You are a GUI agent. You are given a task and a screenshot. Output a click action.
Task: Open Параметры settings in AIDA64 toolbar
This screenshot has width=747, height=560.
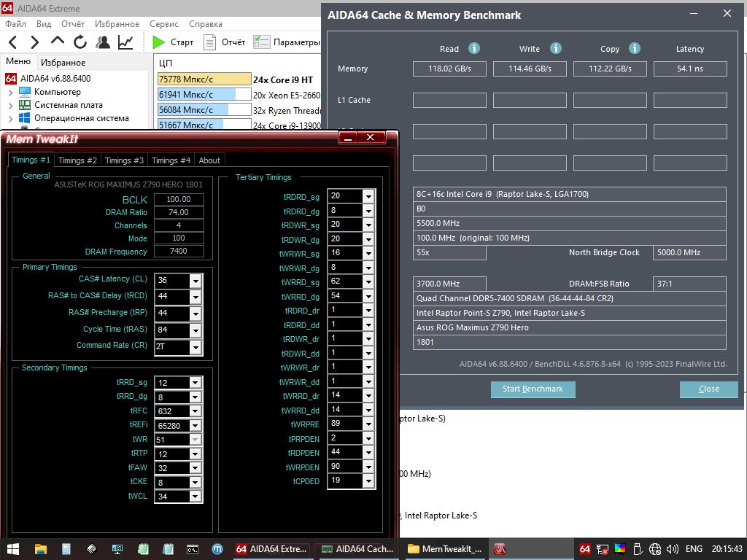tap(286, 42)
